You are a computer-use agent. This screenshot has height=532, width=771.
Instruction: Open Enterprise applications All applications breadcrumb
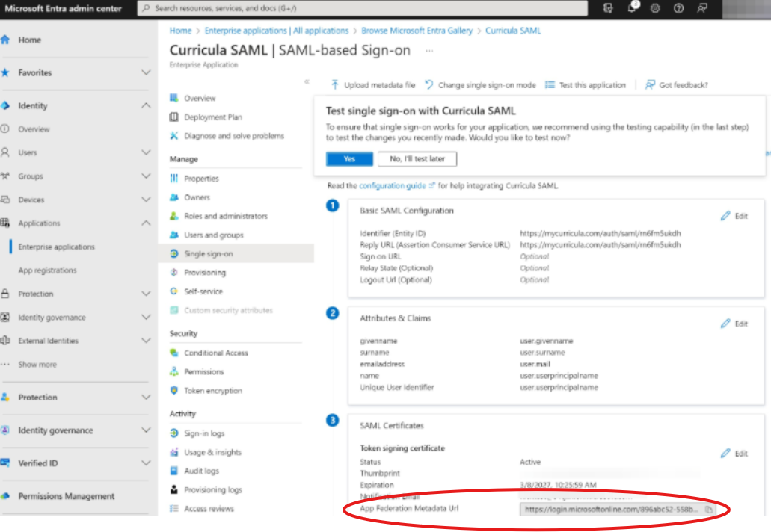pos(277,31)
